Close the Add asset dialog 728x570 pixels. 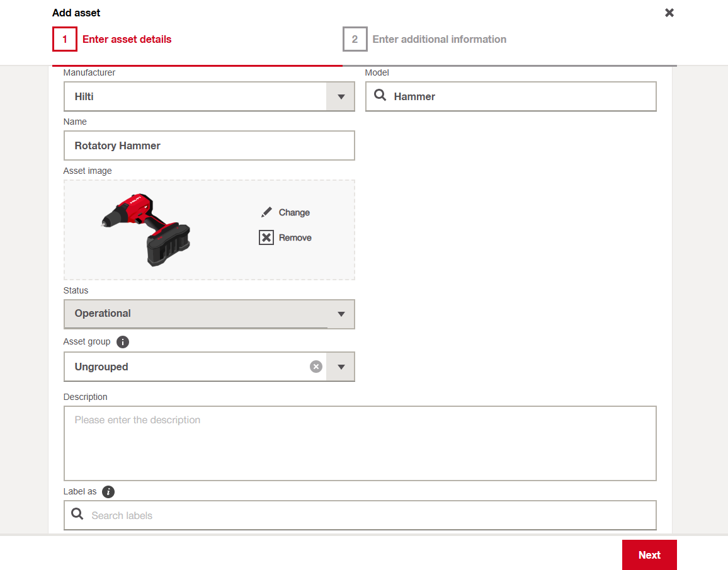coord(669,13)
